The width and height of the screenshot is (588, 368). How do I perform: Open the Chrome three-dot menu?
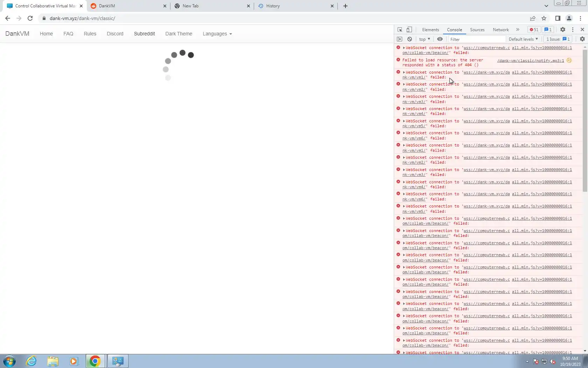[x=581, y=18]
